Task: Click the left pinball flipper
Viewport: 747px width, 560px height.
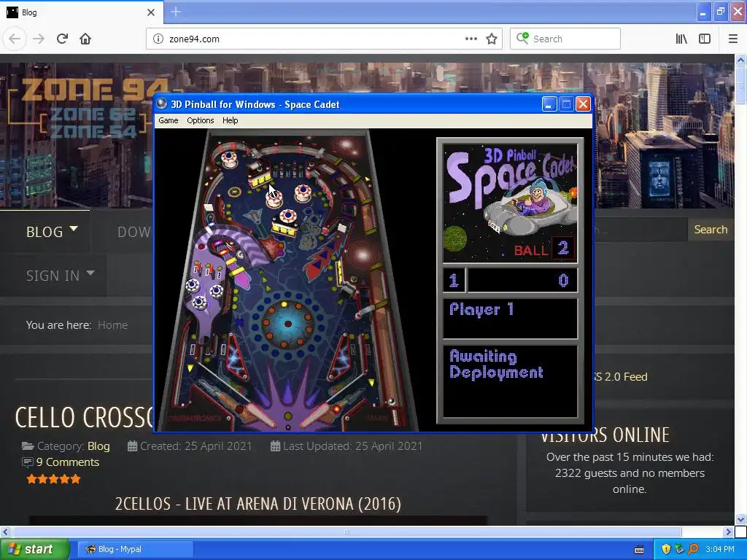Action: point(255,415)
